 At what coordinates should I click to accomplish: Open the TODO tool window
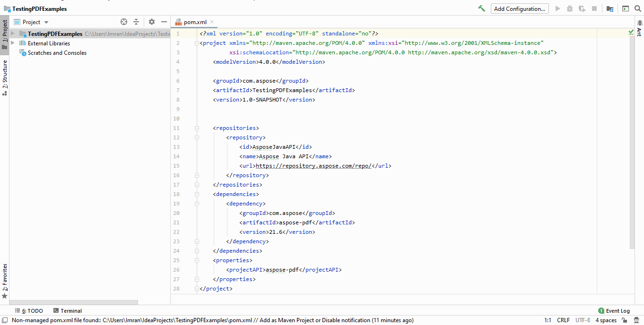(x=30, y=310)
